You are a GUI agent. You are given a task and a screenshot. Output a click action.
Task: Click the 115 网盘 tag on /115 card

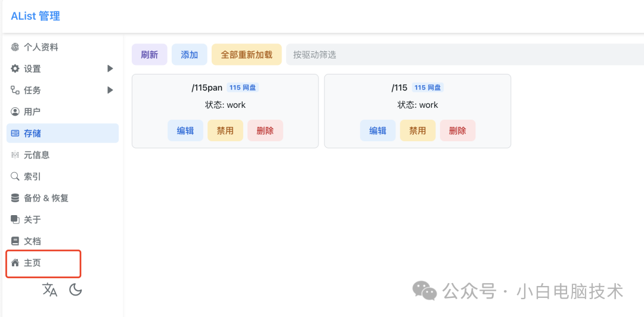click(x=428, y=88)
